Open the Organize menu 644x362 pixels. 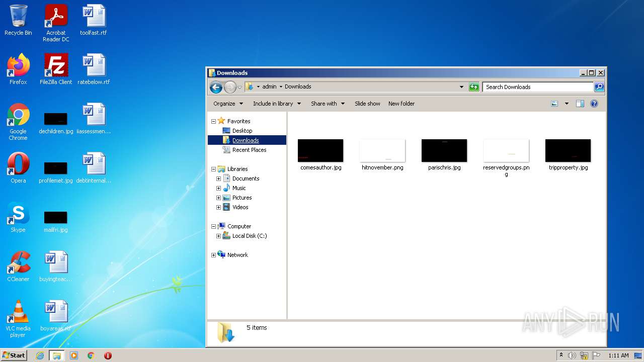[x=228, y=104]
